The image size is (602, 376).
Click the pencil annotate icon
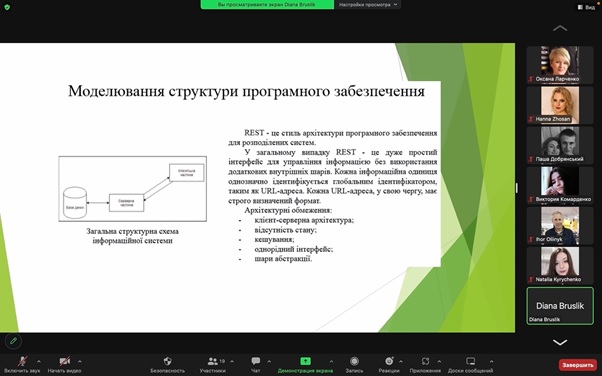[x=13, y=341]
